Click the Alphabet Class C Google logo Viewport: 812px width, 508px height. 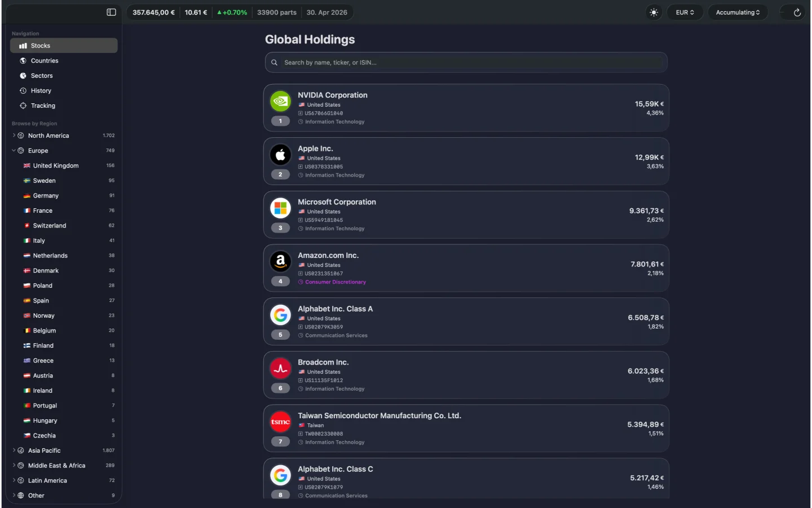coord(280,475)
